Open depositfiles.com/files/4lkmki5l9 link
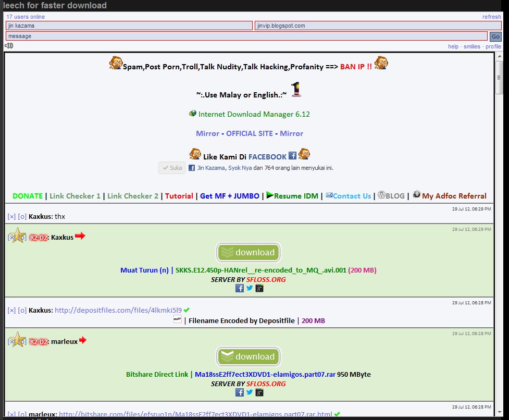Image resolution: width=509 pixels, height=420 pixels. point(118,310)
